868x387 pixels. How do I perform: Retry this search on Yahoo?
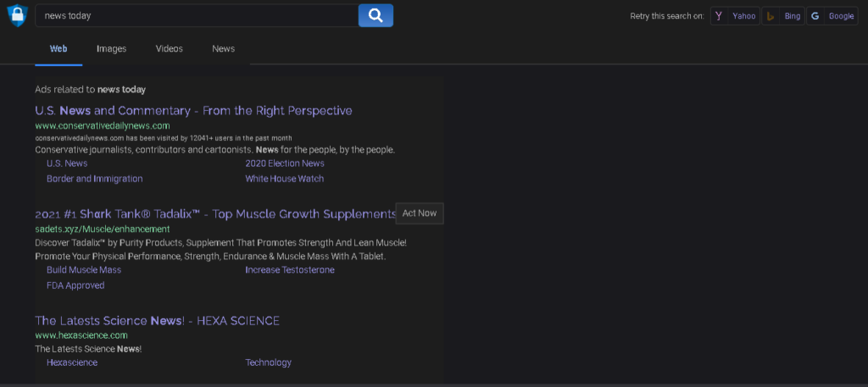(735, 16)
